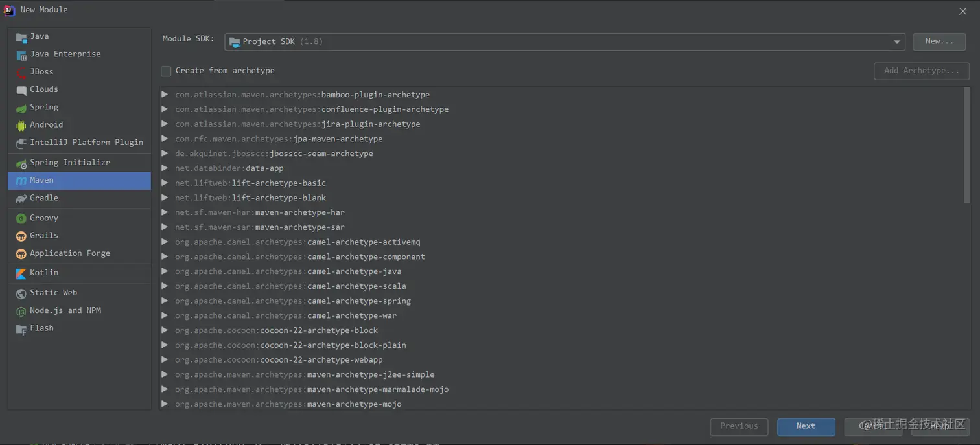Select cocoon-22-archetype-block-plain row
The image size is (980, 445).
point(562,345)
